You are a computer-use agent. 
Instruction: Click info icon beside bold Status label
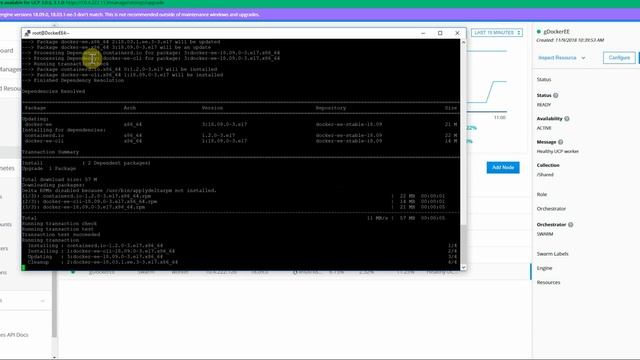556,96
